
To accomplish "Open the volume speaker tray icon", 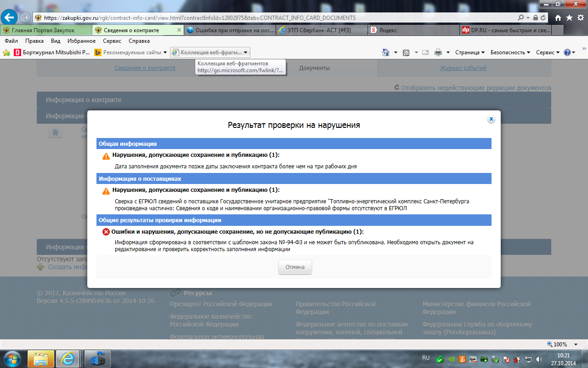I will click(x=538, y=359).
